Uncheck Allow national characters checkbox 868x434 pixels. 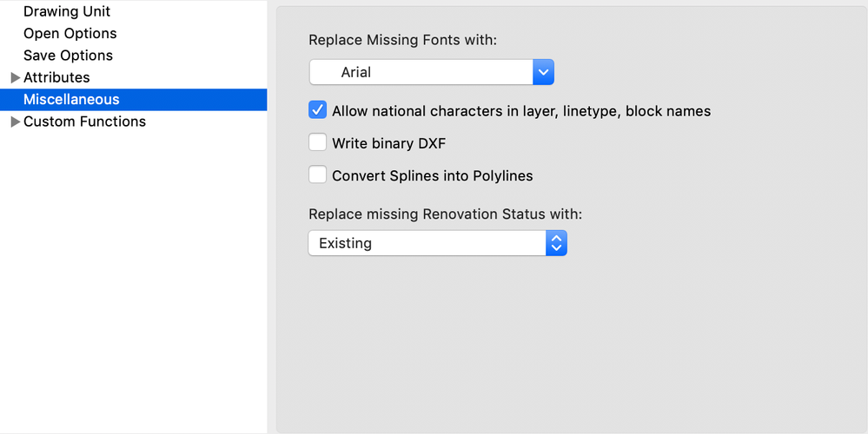point(317,111)
